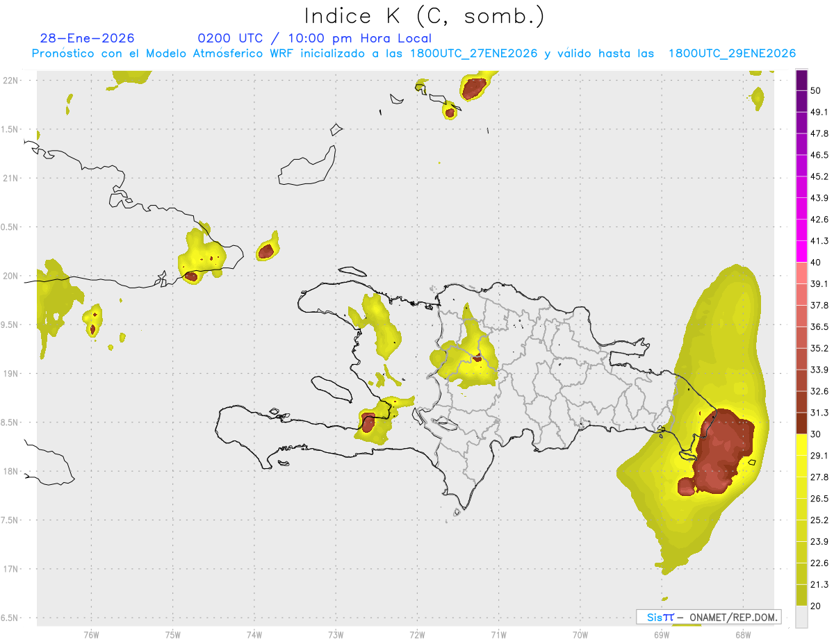Click the longitude label '69W'
Screen dimensions: 834x644
[662, 634]
